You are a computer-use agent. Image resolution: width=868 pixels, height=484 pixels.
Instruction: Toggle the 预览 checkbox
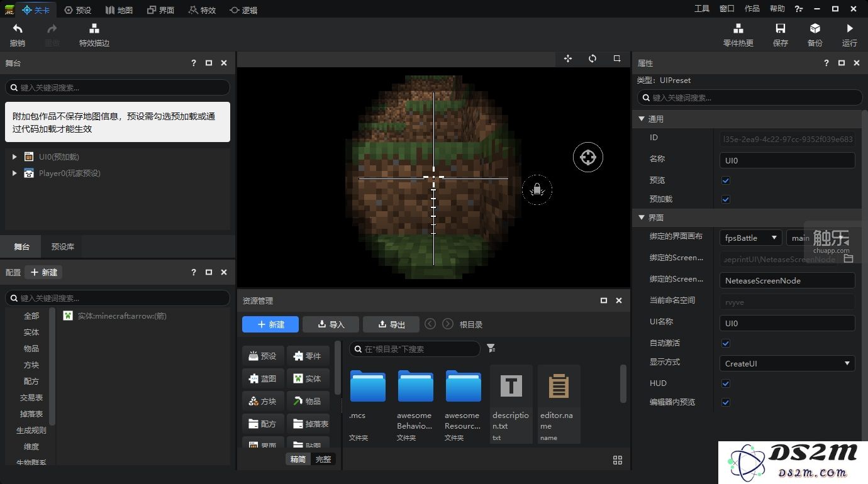(725, 180)
